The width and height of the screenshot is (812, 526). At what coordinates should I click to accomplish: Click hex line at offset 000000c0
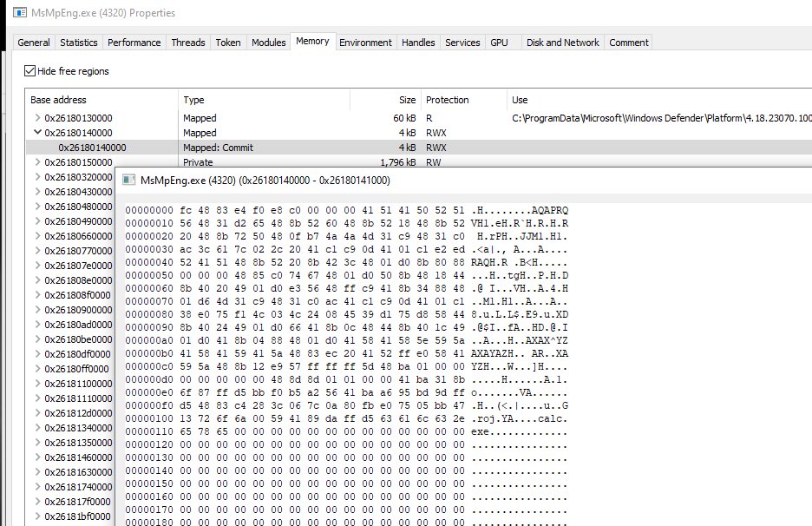coord(346,366)
